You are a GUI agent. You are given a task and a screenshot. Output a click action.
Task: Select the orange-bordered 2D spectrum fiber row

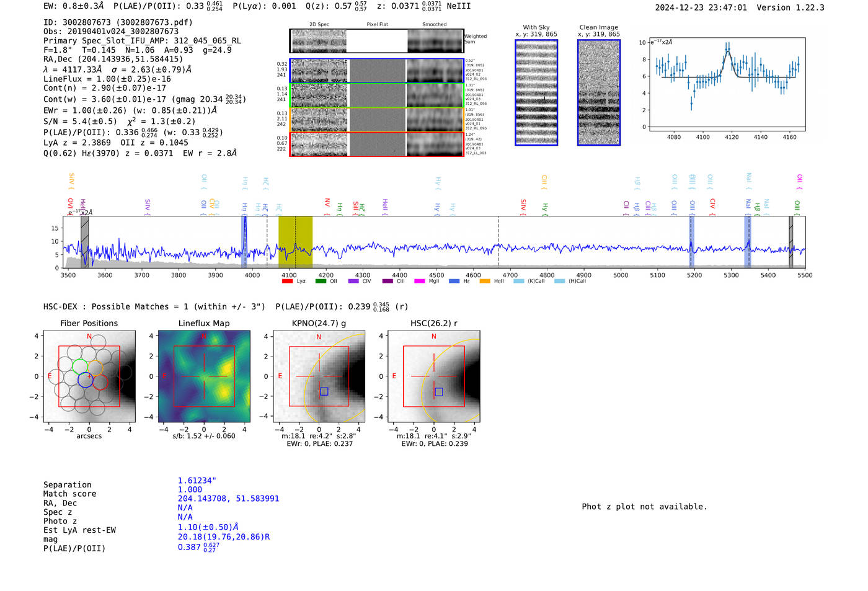pyautogui.click(x=376, y=120)
